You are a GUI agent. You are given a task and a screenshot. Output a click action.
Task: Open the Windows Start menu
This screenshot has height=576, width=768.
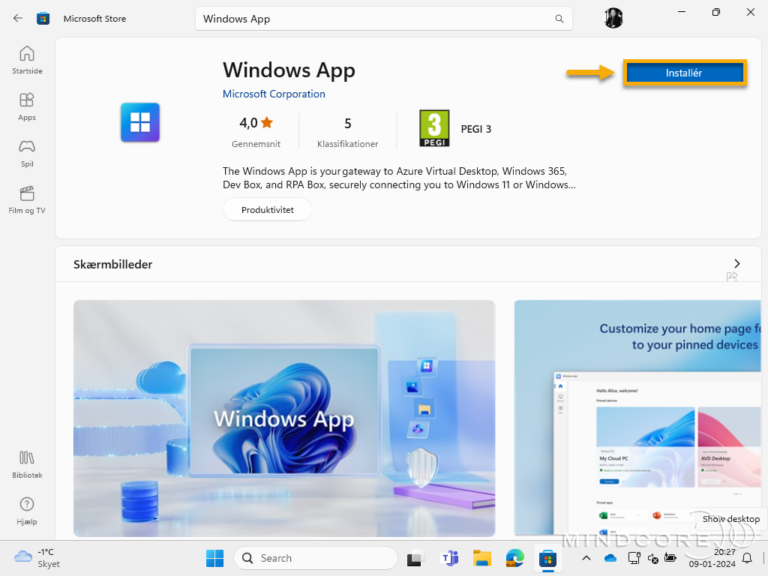coord(215,558)
